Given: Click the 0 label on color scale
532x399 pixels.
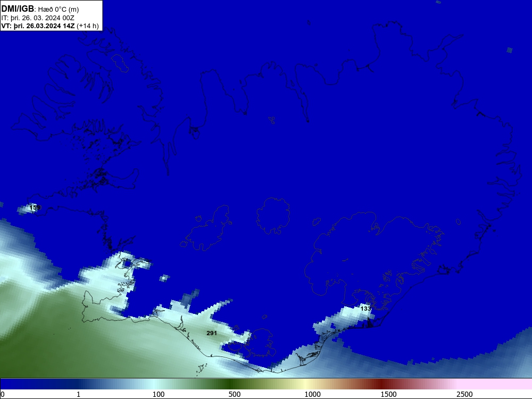Looking at the screenshot, I should (x=3, y=394).
